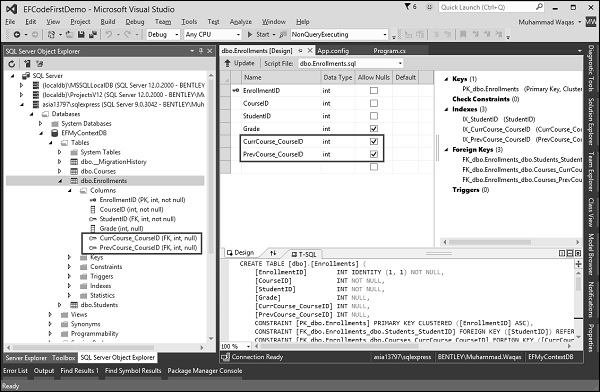
Task: Toggle Allow Nulls for Grade column
Action: pyautogui.click(x=374, y=129)
